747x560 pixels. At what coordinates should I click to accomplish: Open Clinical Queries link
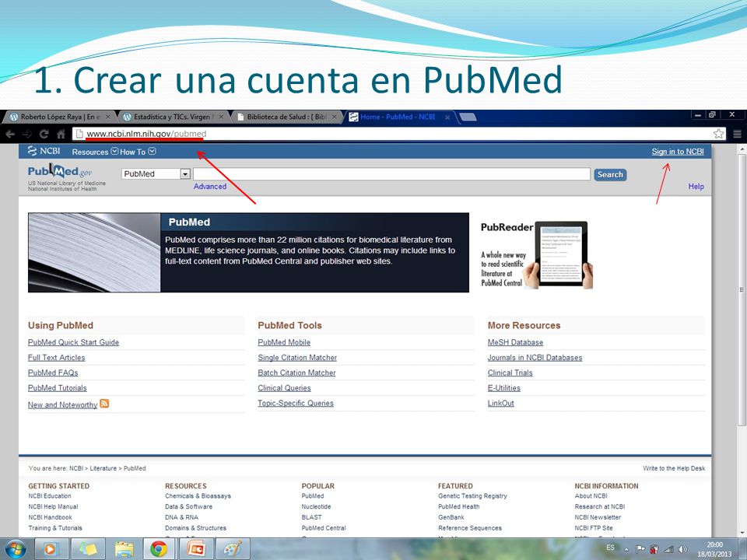click(285, 388)
